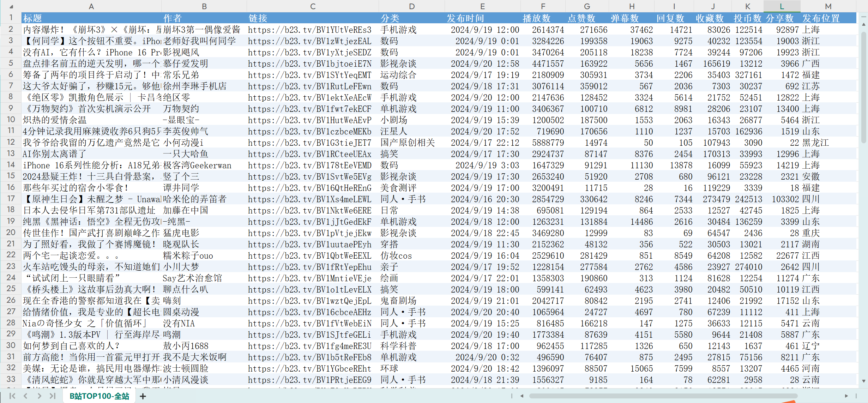This screenshot has width=868, height=403.
Task: Click the select-all corner triangle
Action: coord(11,6)
